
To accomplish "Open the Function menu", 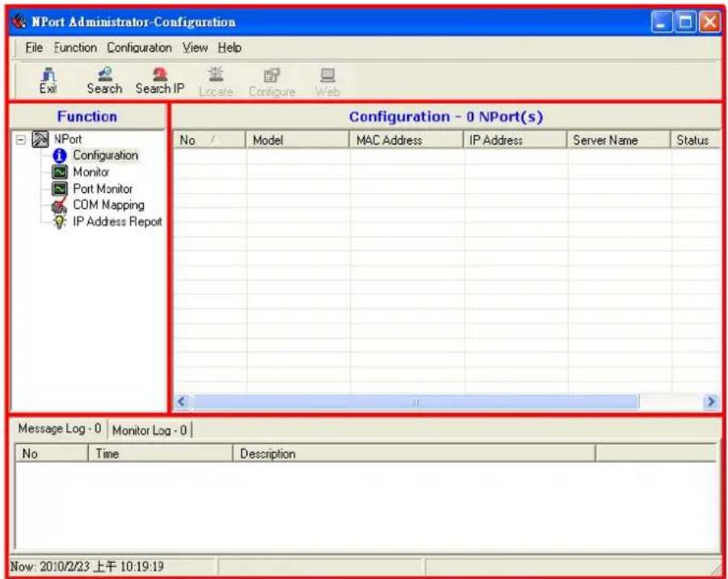I will click(75, 48).
